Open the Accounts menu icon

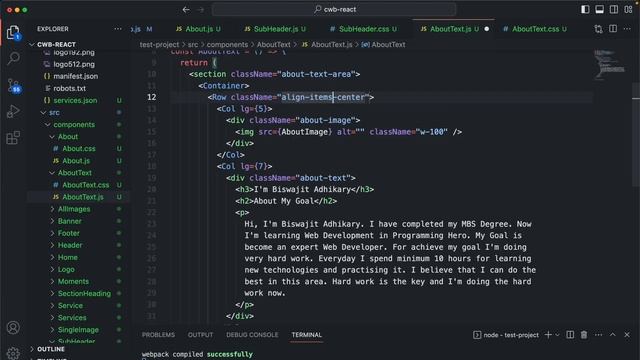(x=13, y=327)
